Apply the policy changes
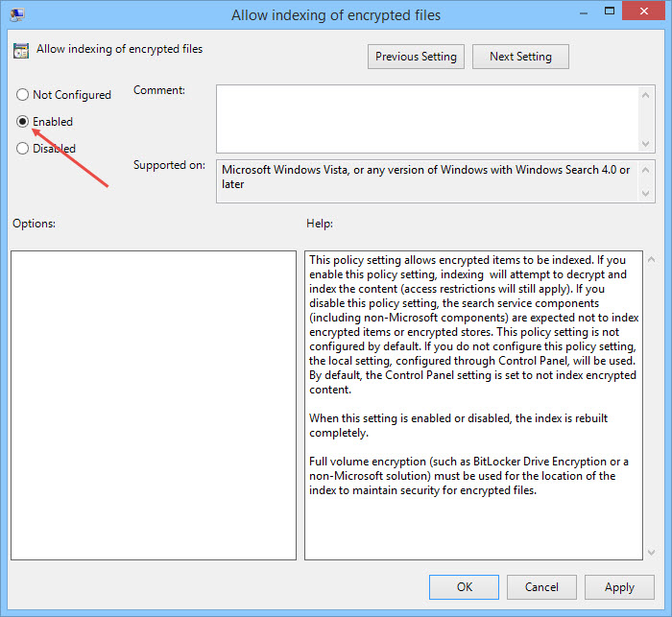The width and height of the screenshot is (672, 617). (619, 587)
